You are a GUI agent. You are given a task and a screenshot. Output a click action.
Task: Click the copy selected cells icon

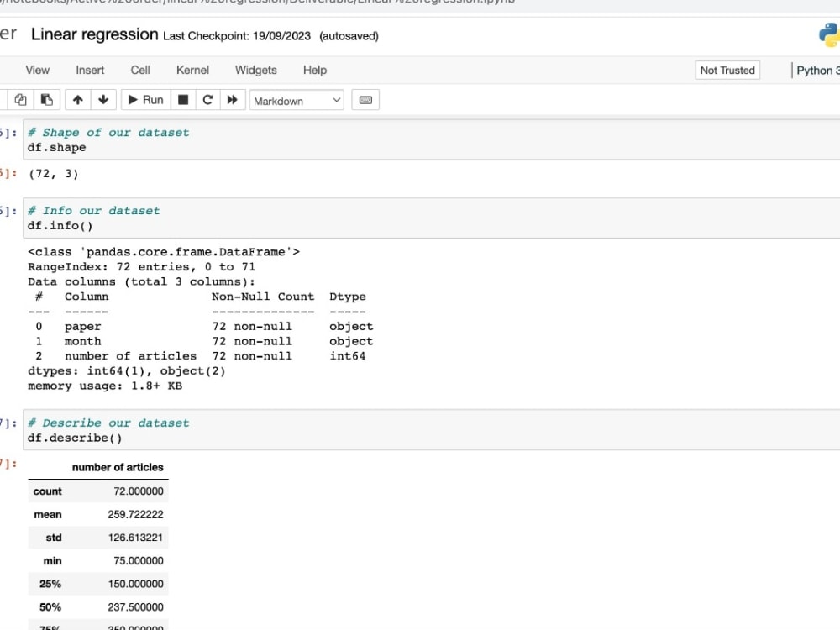coord(20,100)
